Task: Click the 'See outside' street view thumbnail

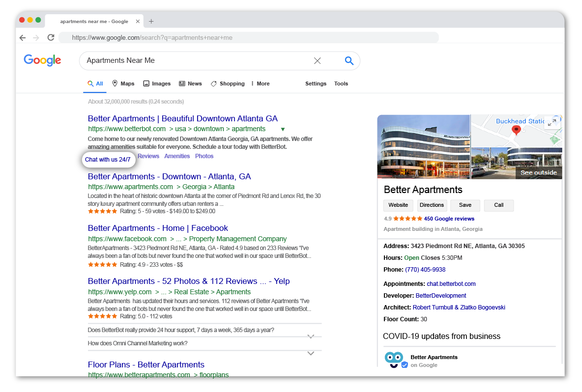Action: click(517, 163)
